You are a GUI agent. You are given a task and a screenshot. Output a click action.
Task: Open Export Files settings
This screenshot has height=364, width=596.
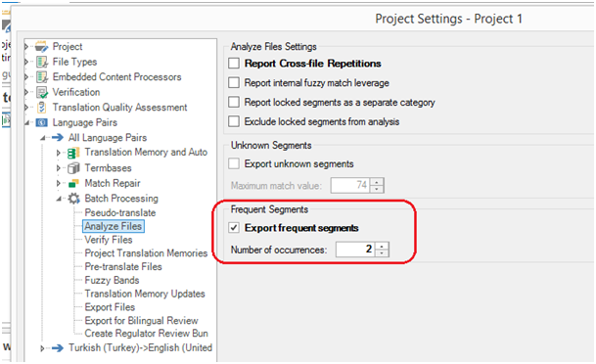(x=110, y=307)
